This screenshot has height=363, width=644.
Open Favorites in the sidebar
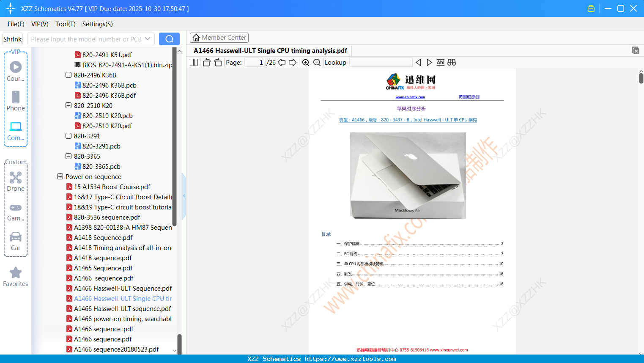pyautogui.click(x=16, y=277)
